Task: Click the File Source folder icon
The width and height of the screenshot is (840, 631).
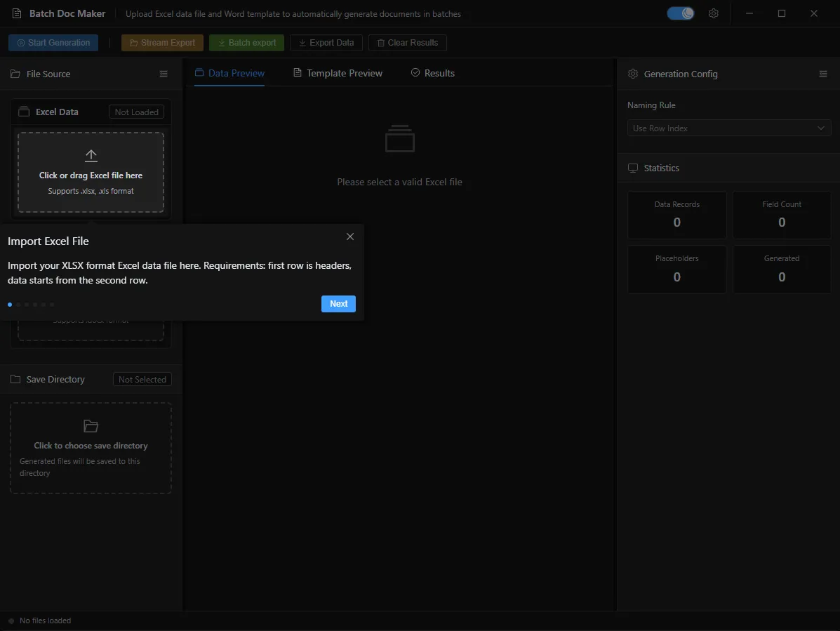Action: 15,74
